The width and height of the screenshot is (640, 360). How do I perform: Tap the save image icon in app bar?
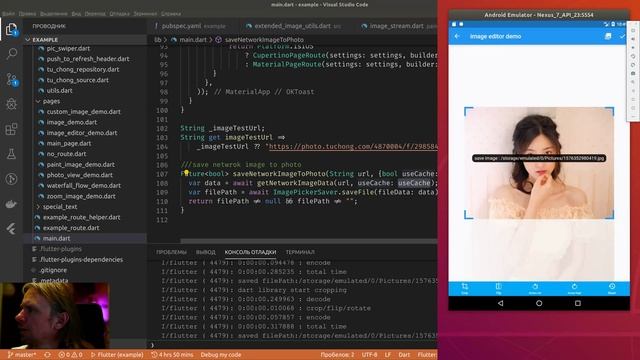coord(608,36)
